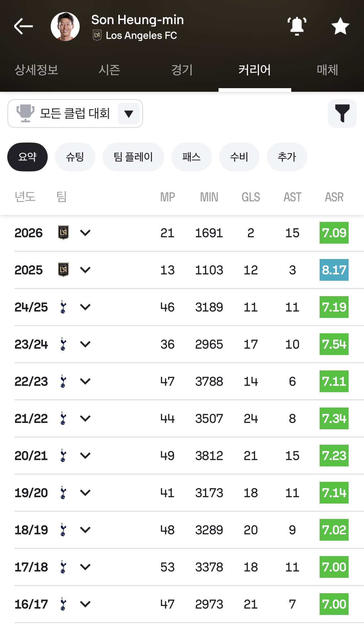Click the trophy icon in competition selector
The height and width of the screenshot is (624, 364).
(x=25, y=113)
